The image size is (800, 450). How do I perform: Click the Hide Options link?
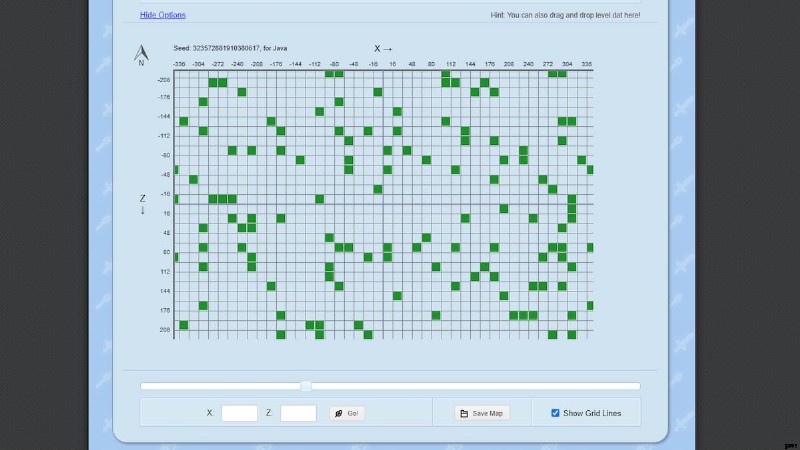pyautogui.click(x=162, y=15)
